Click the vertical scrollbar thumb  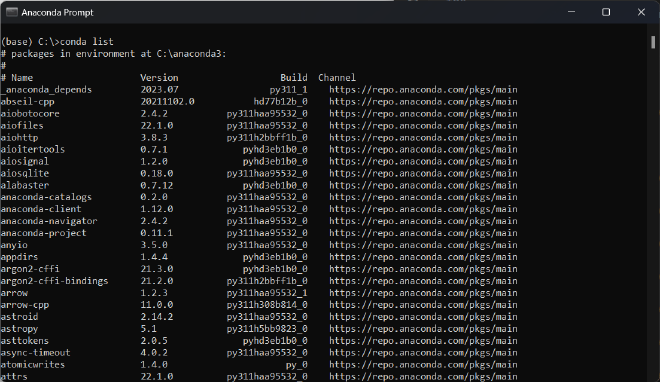click(653, 42)
